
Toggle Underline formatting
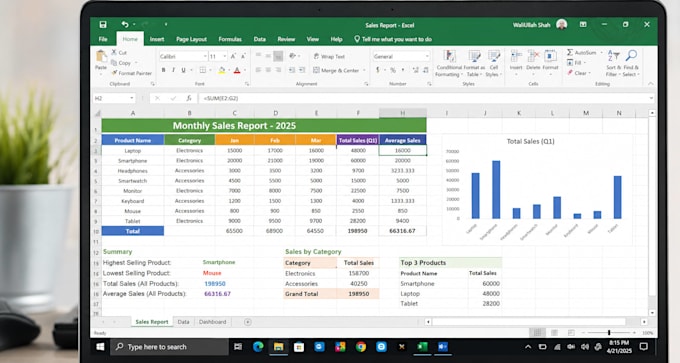tap(183, 70)
